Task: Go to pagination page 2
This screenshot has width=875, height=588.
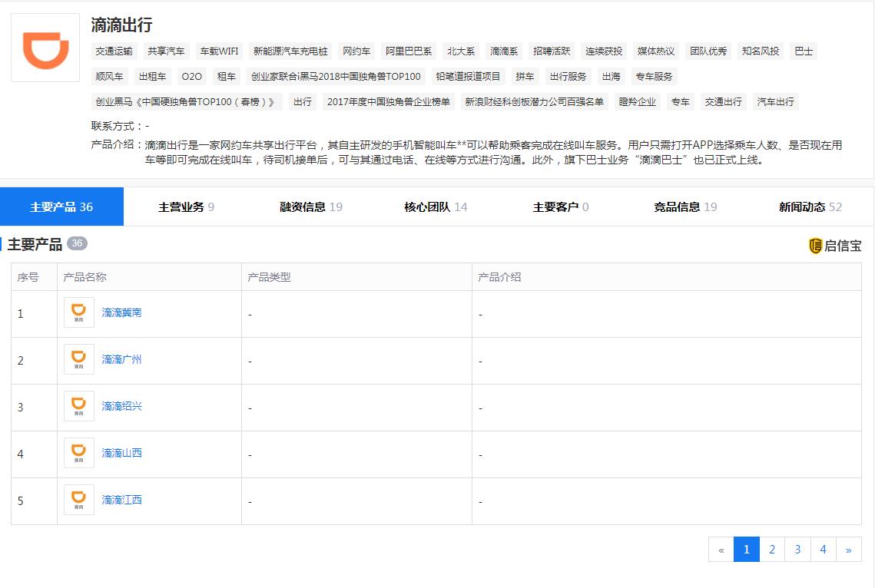Action: [772, 550]
